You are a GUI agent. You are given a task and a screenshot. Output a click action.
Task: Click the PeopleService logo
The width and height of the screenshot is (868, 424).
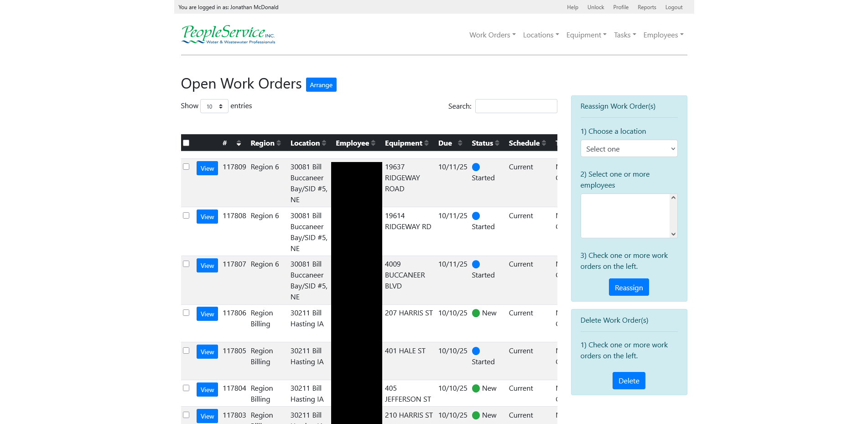point(228,35)
